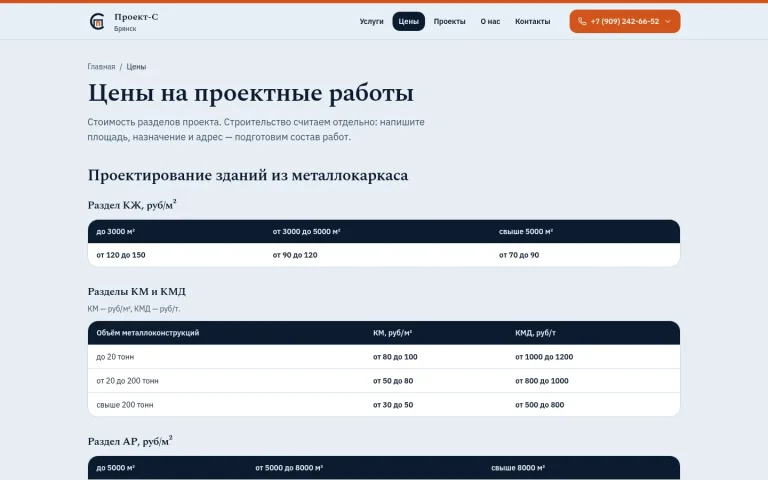Click the cell от 80 до 100
768x480 pixels.
click(x=395, y=357)
